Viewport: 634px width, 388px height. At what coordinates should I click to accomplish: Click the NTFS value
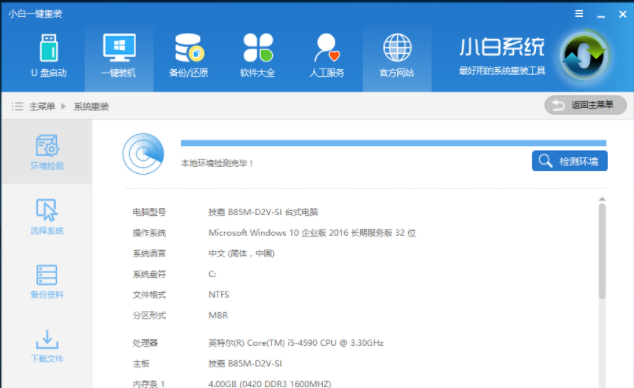(x=219, y=295)
